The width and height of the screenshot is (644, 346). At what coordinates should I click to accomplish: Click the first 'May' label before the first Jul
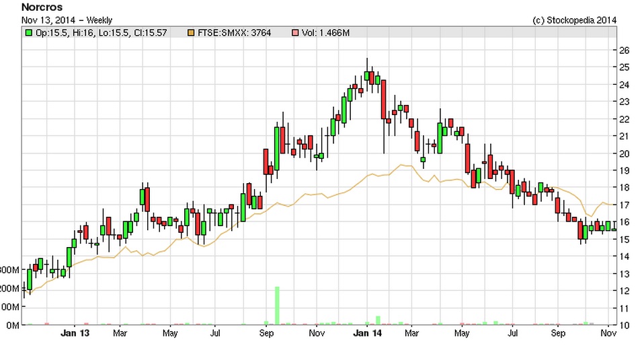coord(170,334)
